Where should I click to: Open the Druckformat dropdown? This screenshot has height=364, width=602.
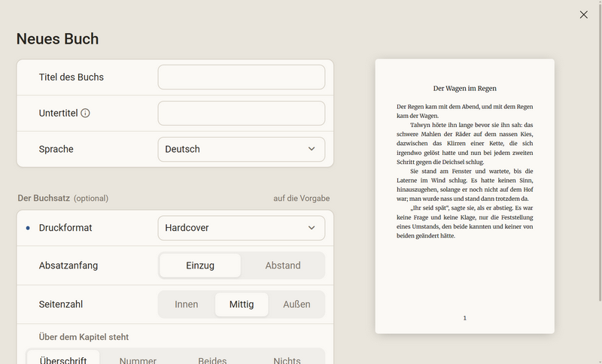[242, 228]
